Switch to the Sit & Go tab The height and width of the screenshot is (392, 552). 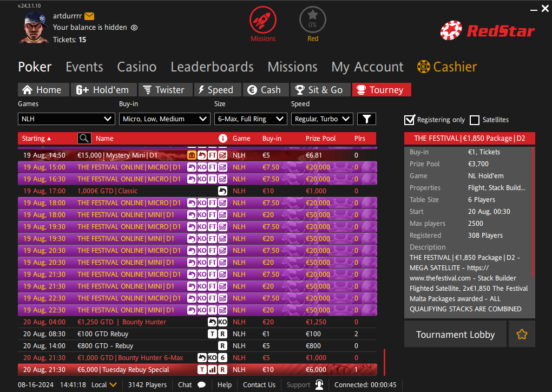(321, 90)
